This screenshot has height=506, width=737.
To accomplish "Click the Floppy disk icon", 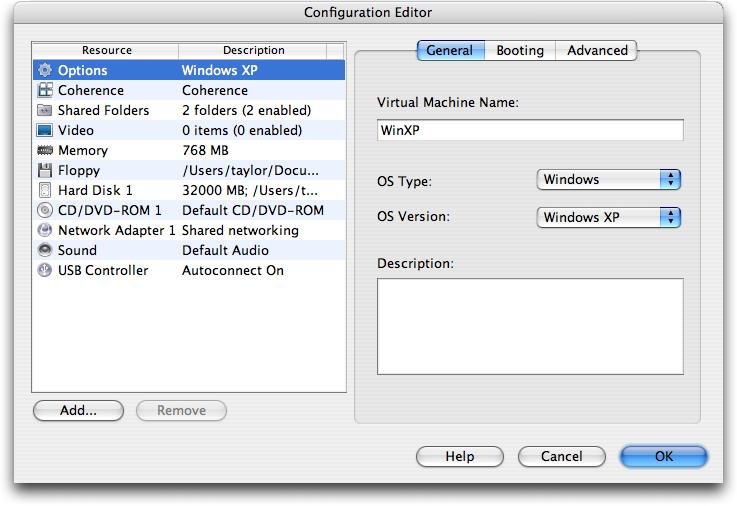I will pyautogui.click(x=45, y=170).
